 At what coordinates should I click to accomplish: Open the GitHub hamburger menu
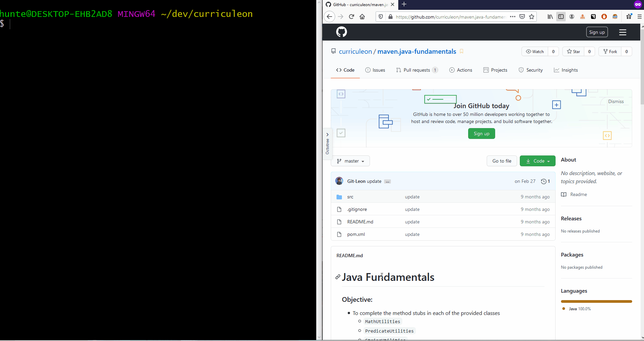(623, 32)
